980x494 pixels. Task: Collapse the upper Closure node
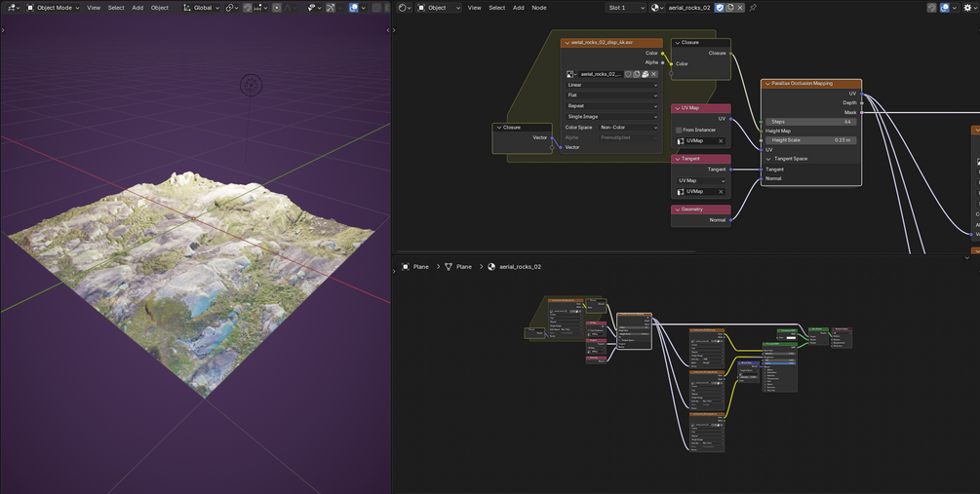pos(678,43)
